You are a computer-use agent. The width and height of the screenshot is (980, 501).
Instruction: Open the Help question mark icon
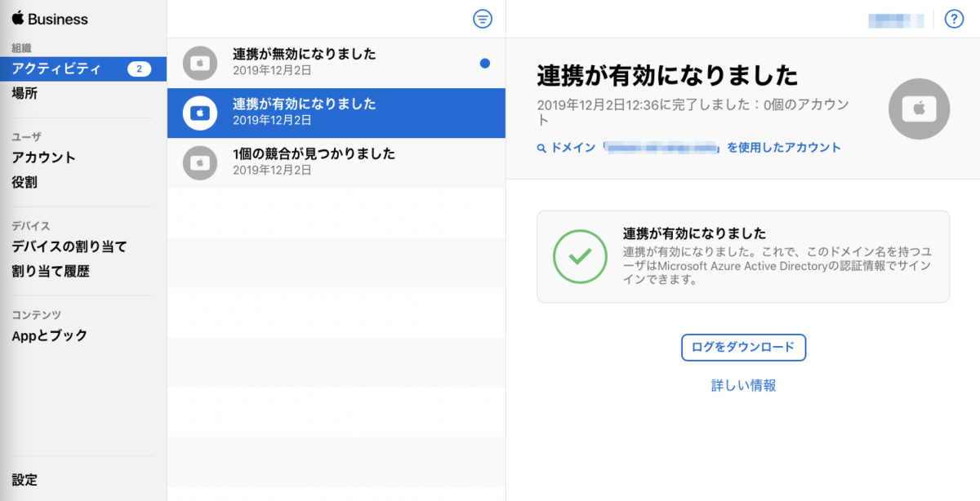[x=954, y=20]
